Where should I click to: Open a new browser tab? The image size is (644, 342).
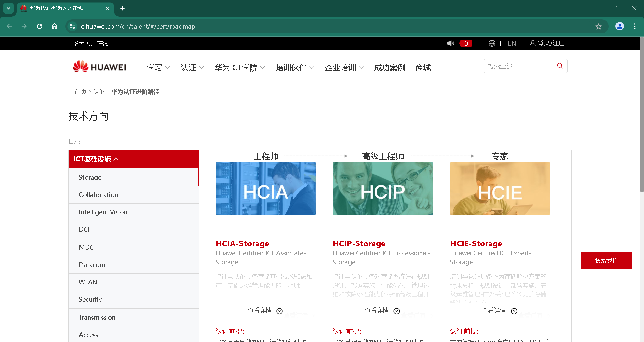[x=122, y=8]
